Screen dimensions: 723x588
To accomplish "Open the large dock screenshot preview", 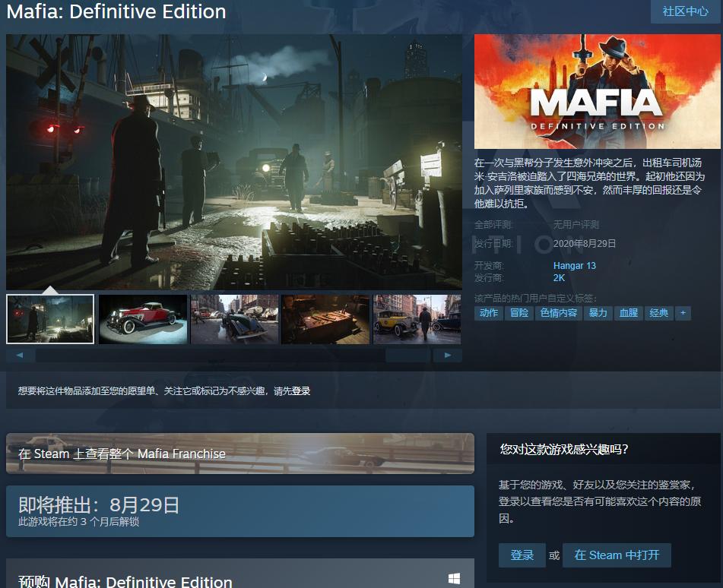I will 234,162.
